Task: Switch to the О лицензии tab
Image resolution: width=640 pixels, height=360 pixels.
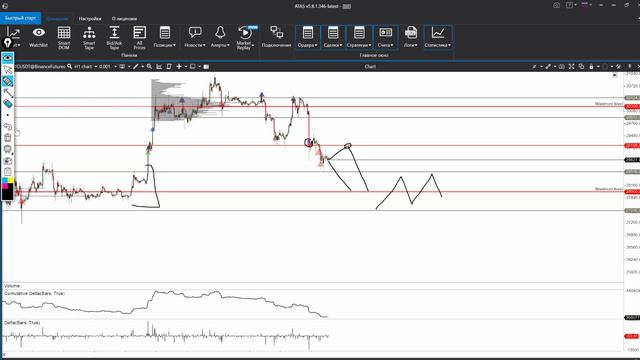Action: click(x=124, y=19)
